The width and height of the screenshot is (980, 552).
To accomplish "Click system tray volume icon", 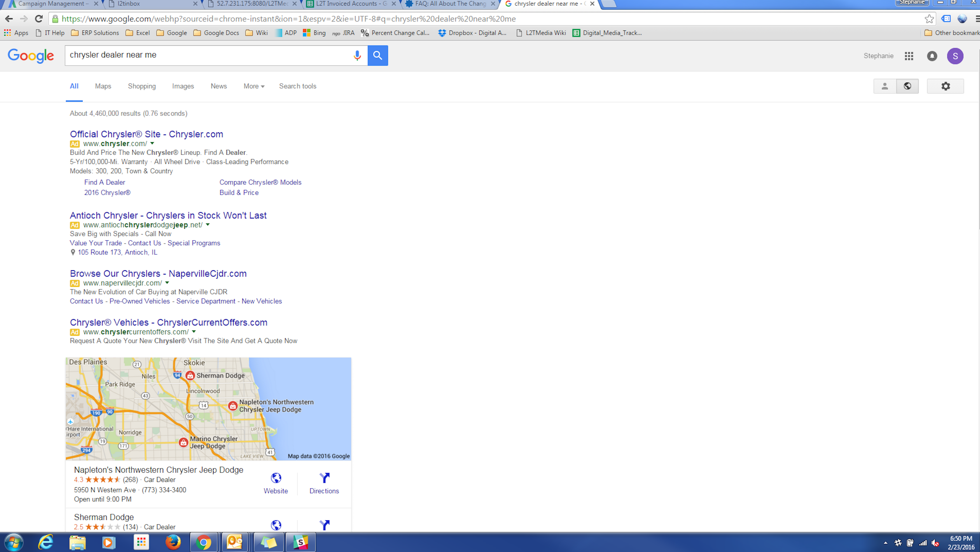I will click(935, 543).
